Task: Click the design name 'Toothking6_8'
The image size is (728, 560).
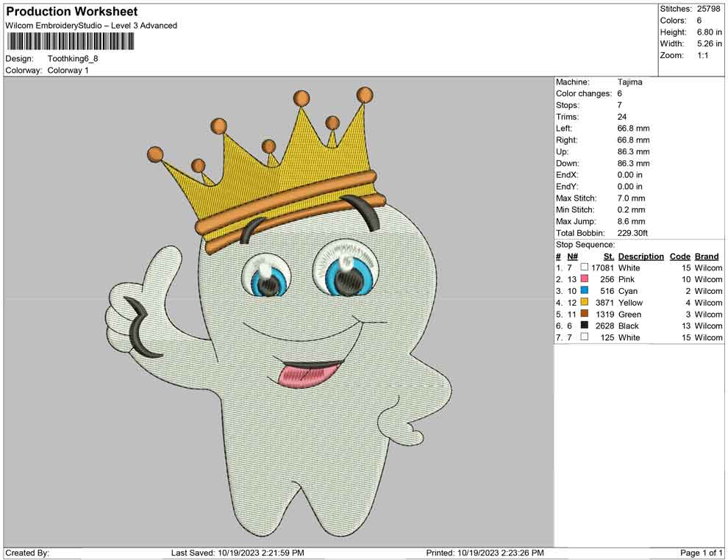Action: coord(73,59)
